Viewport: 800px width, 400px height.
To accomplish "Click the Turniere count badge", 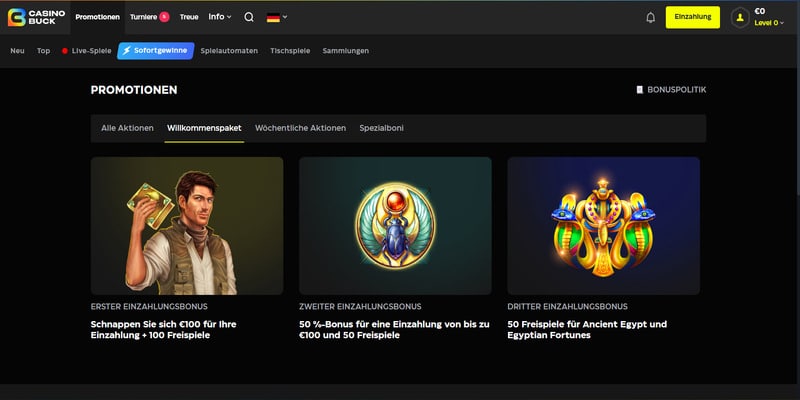I will point(164,17).
